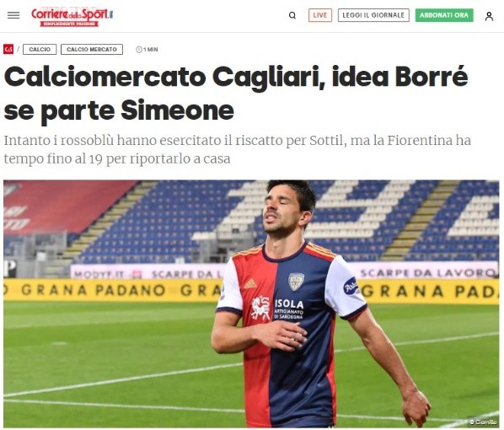Click the Corriere dello Sport logo
Screen dimensions: 504x430
coord(72,16)
